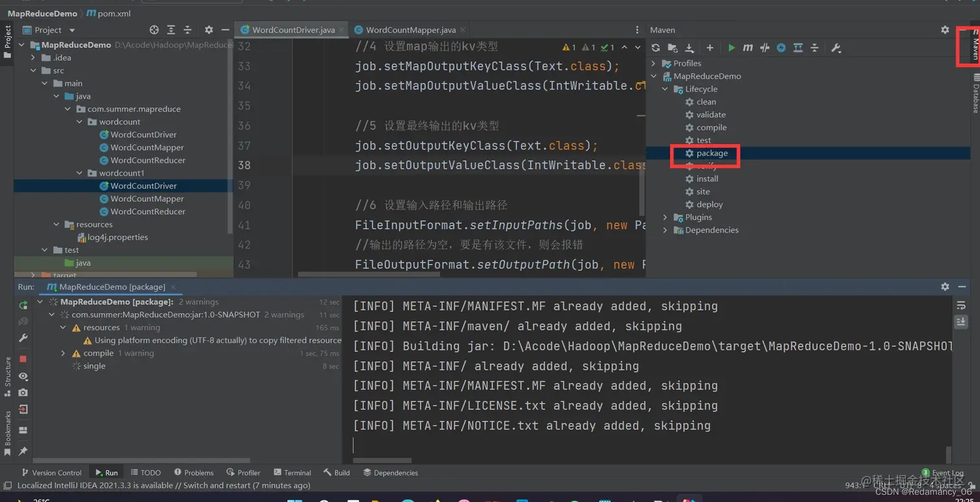Select WordCountDriver.java editor tab
The width and height of the screenshot is (980, 502).
[x=290, y=30]
